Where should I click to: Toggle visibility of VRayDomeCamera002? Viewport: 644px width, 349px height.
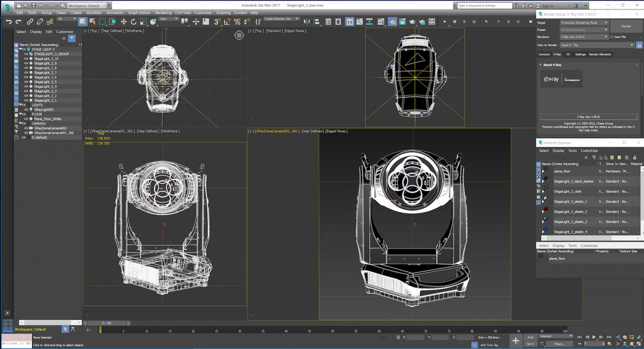(26, 128)
